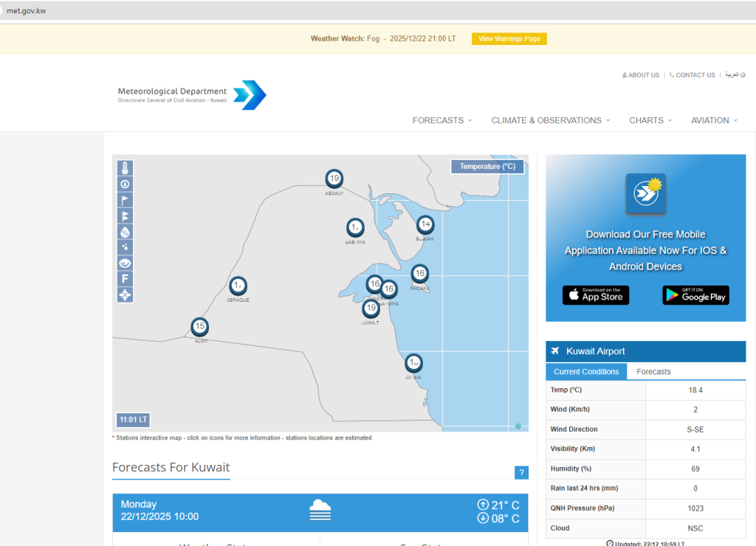Image resolution: width=756 pixels, height=546 pixels.
Task: Switch map to wind direction compass layer
Action: click(x=126, y=184)
